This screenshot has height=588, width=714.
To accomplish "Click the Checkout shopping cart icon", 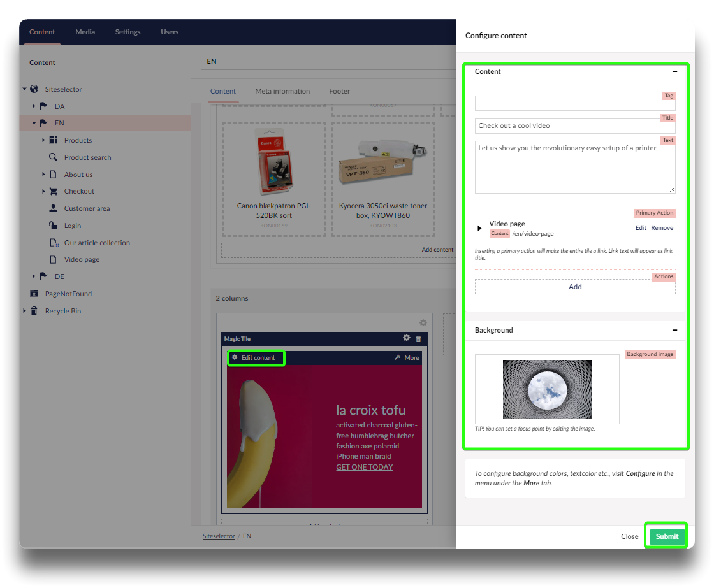I will pos(54,191).
